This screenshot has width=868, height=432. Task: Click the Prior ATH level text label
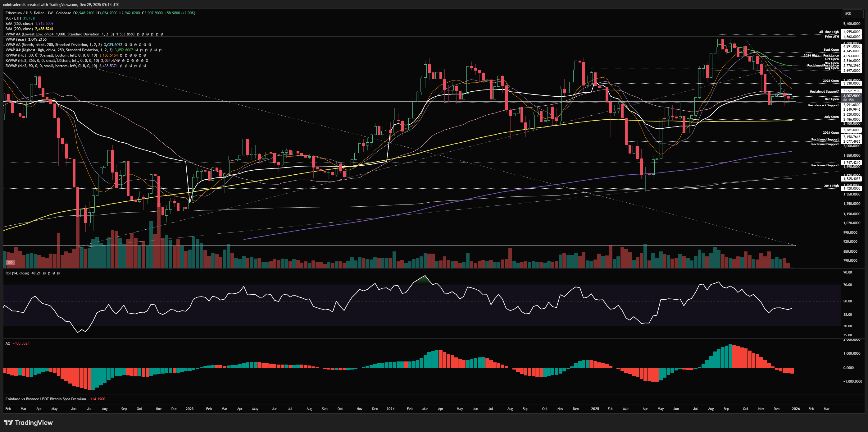[832, 36]
